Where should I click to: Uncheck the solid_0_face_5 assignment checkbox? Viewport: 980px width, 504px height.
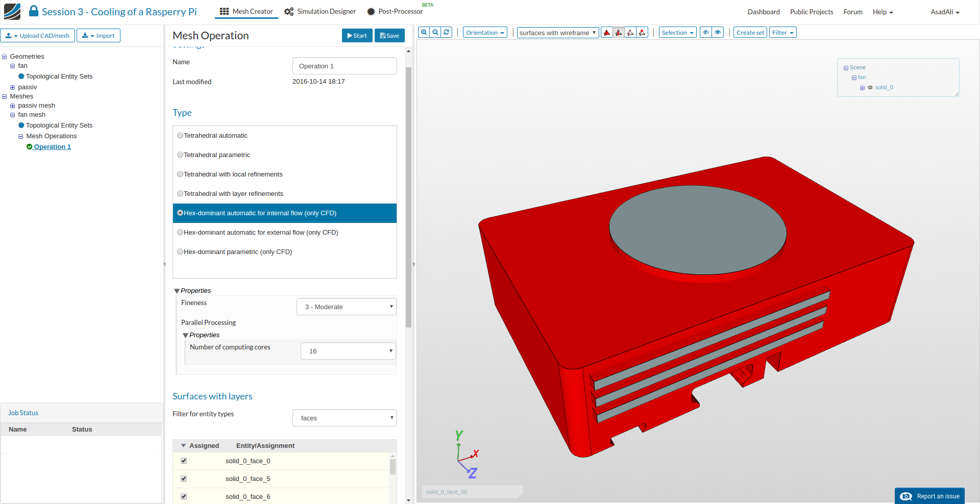coord(184,478)
